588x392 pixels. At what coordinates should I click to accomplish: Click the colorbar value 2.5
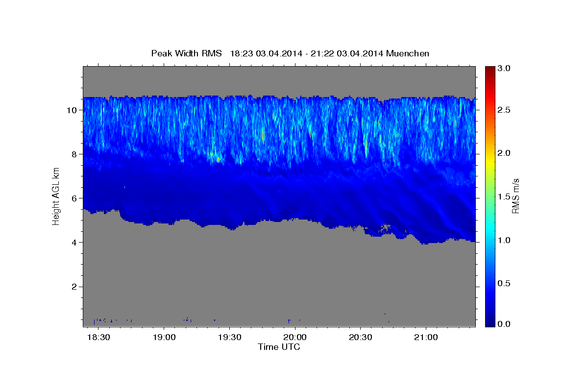point(504,110)
